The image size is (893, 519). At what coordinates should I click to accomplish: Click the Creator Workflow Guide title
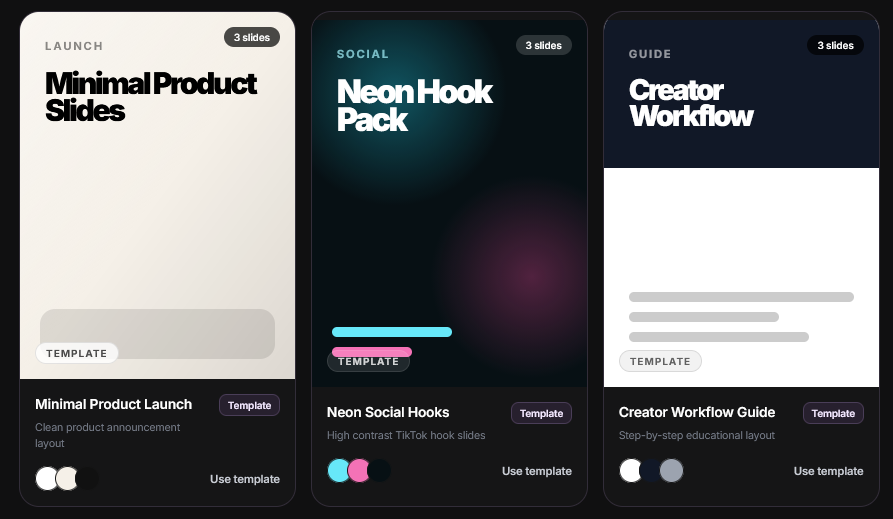(x=697, y=412)
